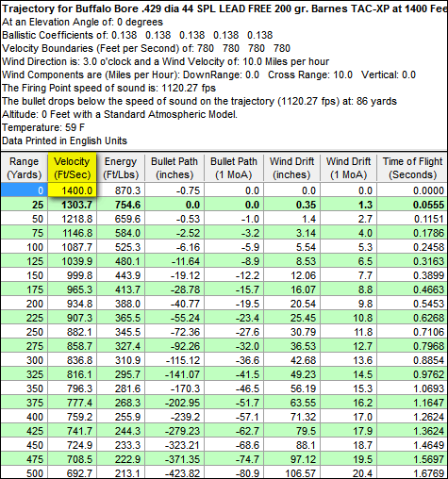Viewport: 448px width, 479px height.
Task: Click time of flight 0.5453
Action: [x=412, y=304]
